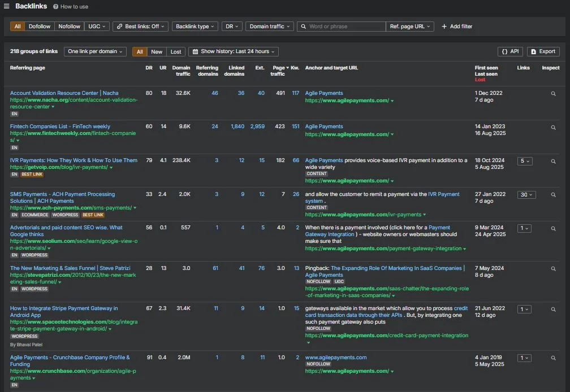Inspect the SMS Payments ACH row
This screenshot has height=392, width=570.
[x=553, y=195]
